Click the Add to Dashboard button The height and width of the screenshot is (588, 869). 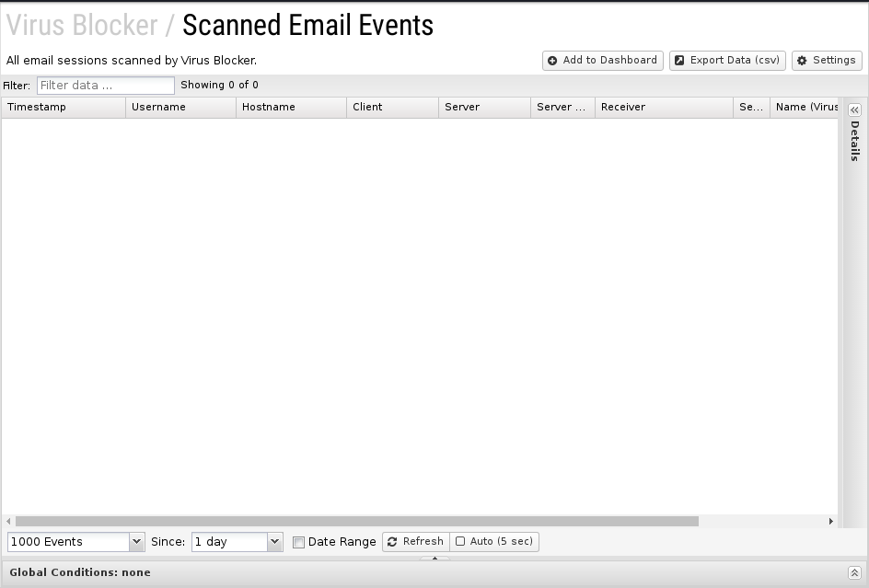602,61
